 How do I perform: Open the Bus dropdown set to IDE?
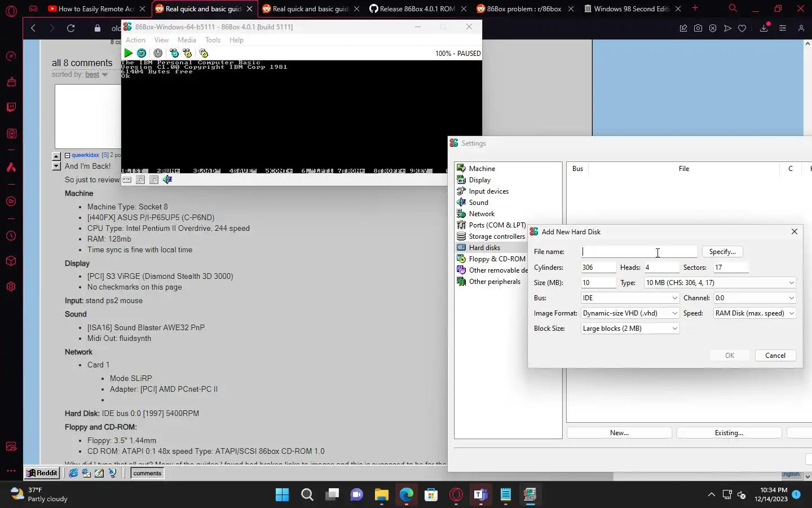coord(630,298)
